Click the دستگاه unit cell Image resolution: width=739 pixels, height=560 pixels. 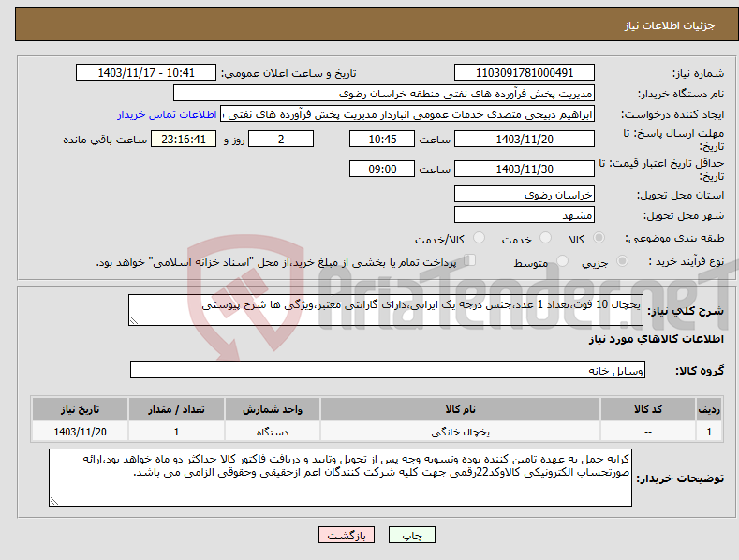[x=273, y=432]
